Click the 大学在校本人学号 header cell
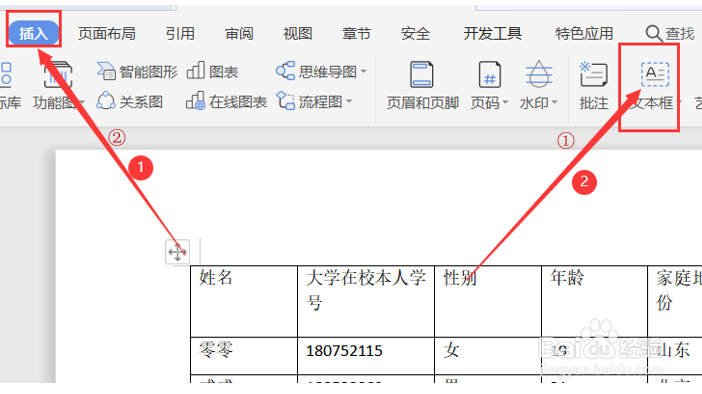This screenshot has width=702, height=394. click(366, 301)
